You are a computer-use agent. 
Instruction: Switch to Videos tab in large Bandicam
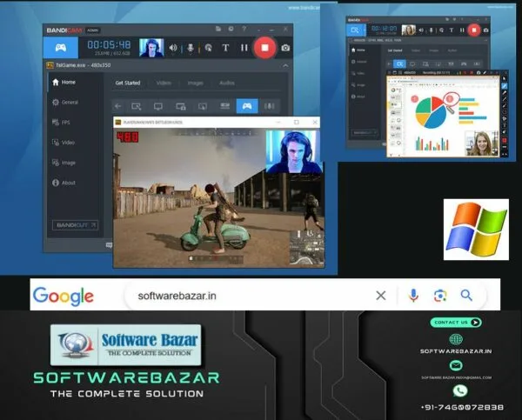(x=164, y=83)
